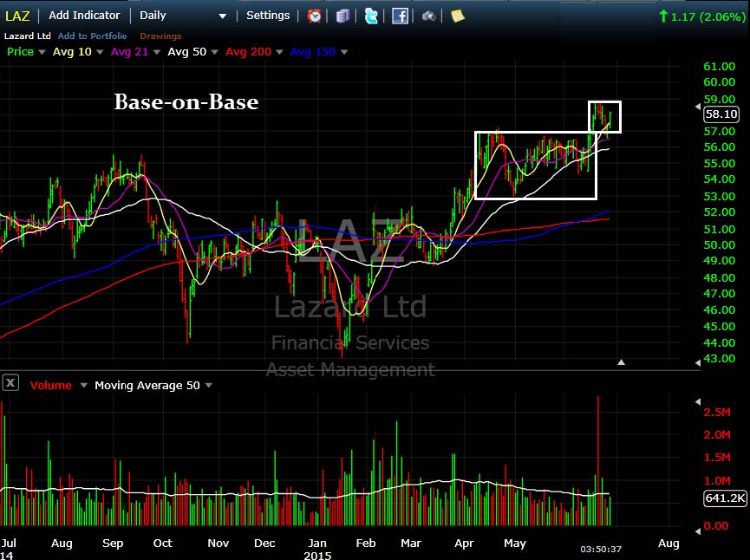The width and height of the screenshot is (750, 560).
Task: Click the Dec date axis label
Action: point(264,544)
